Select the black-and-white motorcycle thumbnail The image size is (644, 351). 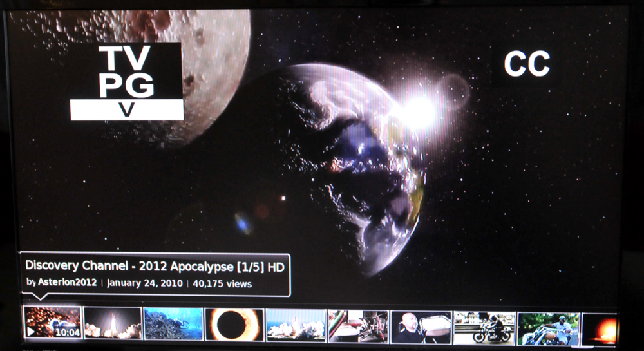coord(485,328)
